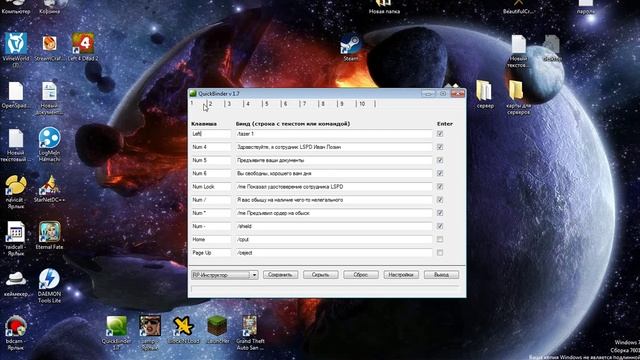
Task: Select the QuickBinder 1.7 desktop shortcut
Action: (x=116, y=327)
